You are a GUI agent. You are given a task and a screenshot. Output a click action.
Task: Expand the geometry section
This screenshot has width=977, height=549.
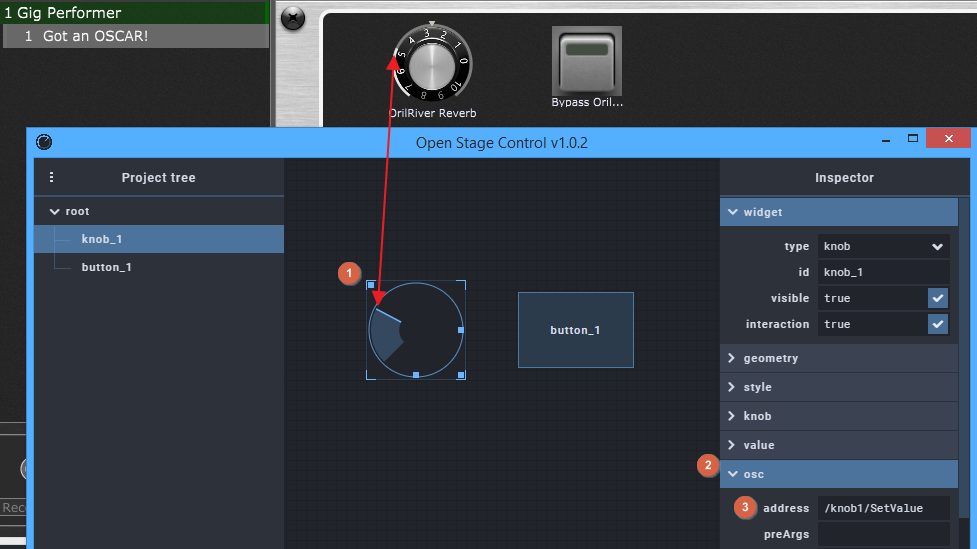pyautogui.click(x=839, y=358)
